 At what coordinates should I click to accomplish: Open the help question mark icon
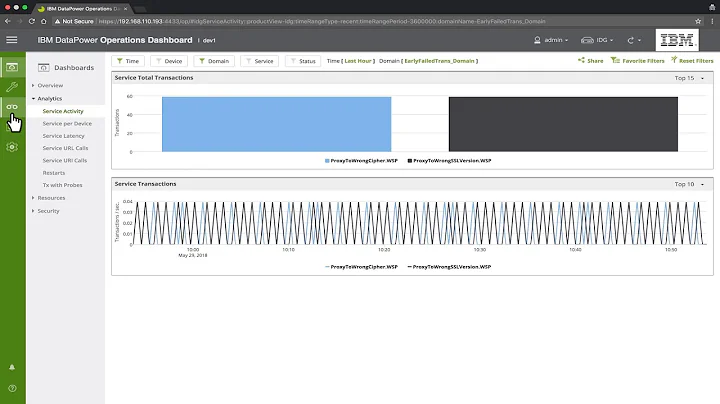point(12,388)
